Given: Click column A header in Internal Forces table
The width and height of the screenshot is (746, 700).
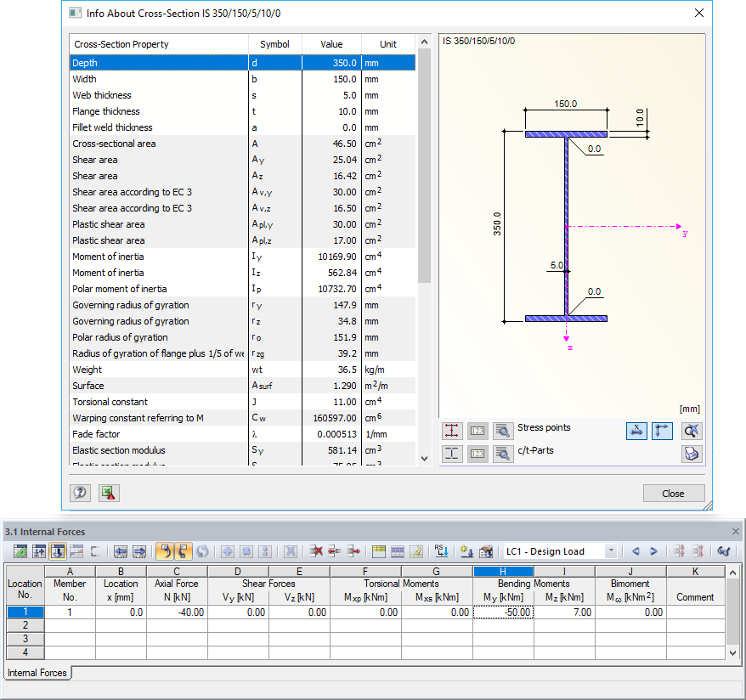Looking at the screenshot, I should click(x=70, y=571).
